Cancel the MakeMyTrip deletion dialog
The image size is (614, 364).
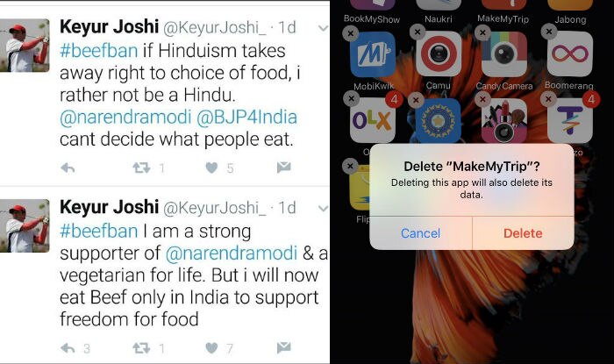click(x=421, y=233)
